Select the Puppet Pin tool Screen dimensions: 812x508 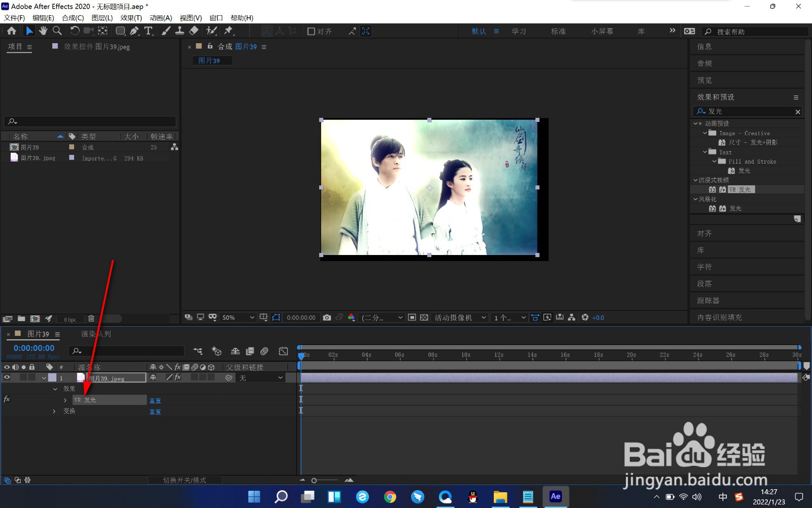click(x=229, y=31)
